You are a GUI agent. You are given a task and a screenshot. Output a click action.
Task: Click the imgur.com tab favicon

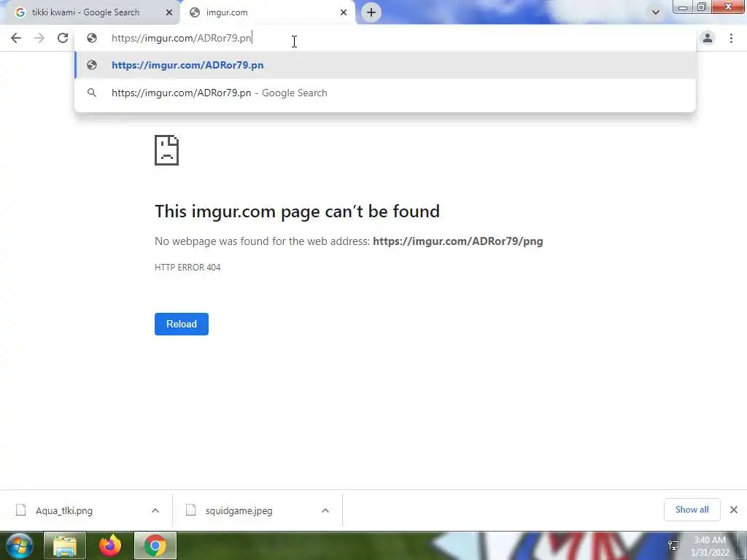(x=194, y=12)
